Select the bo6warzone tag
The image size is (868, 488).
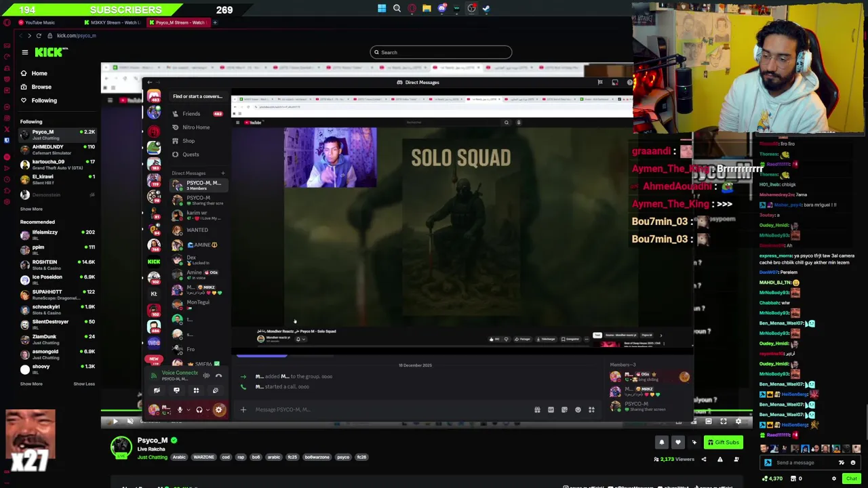click(x=317, y=457)
